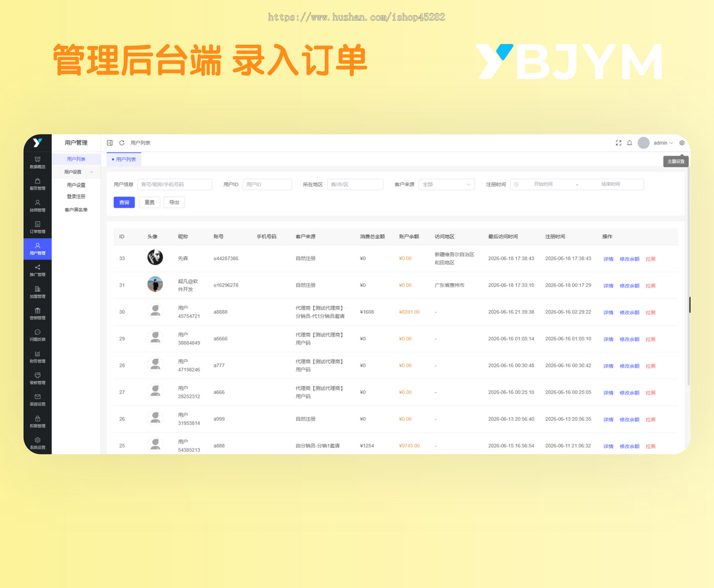Open theme settings gear icon

(x=682, y=143)
